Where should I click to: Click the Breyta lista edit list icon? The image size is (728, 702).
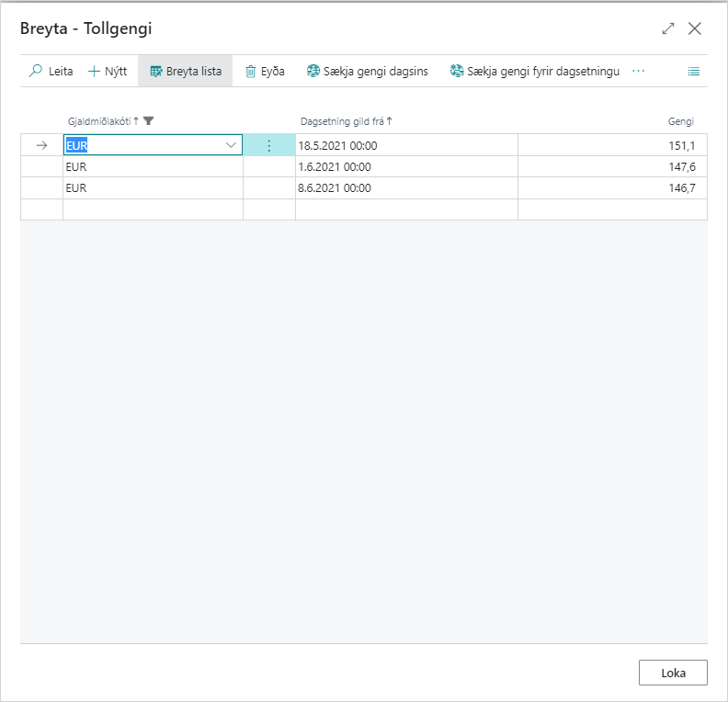coord(156,72)
